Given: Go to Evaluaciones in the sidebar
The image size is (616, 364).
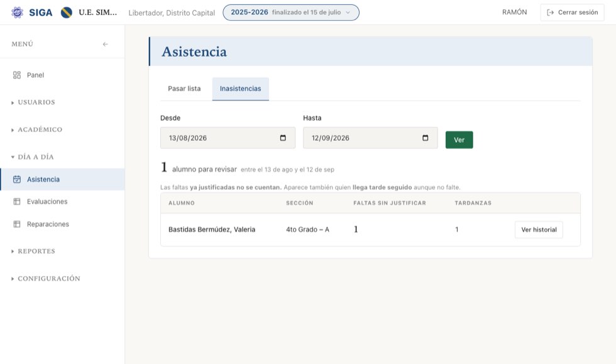Looking at the screenshot, I should 62,202.
